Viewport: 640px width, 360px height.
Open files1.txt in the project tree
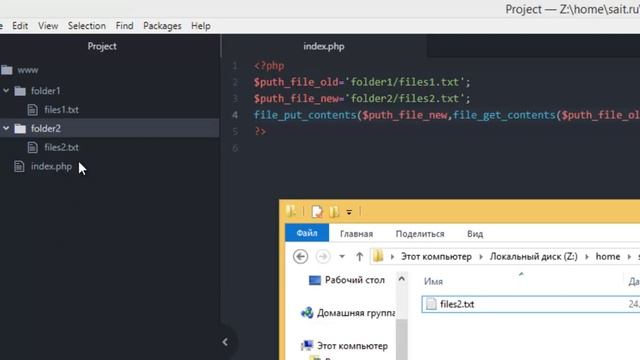tap(61, 109)
